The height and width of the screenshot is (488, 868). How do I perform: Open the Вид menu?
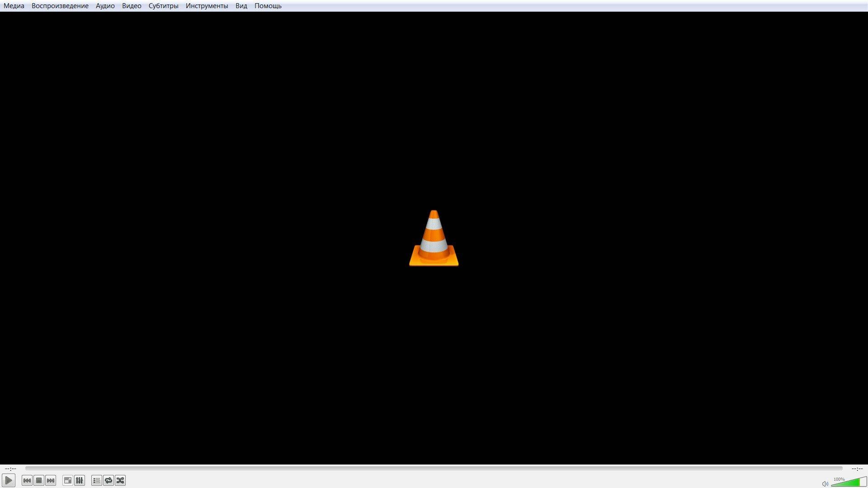click(241, 6)
